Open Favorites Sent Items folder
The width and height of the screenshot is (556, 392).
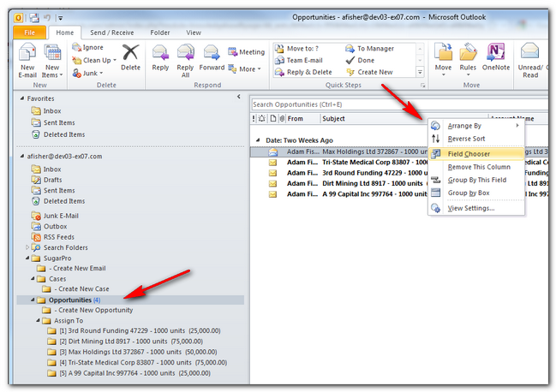coord(53,122)
